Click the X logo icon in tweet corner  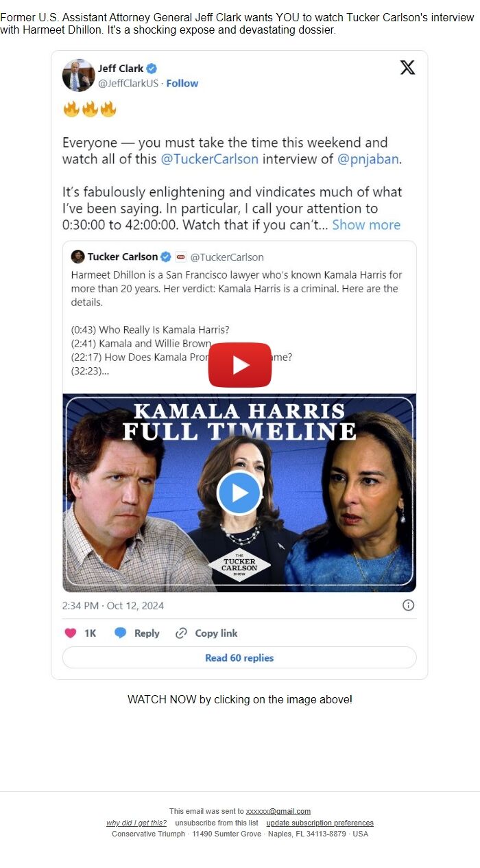(407, 67)
